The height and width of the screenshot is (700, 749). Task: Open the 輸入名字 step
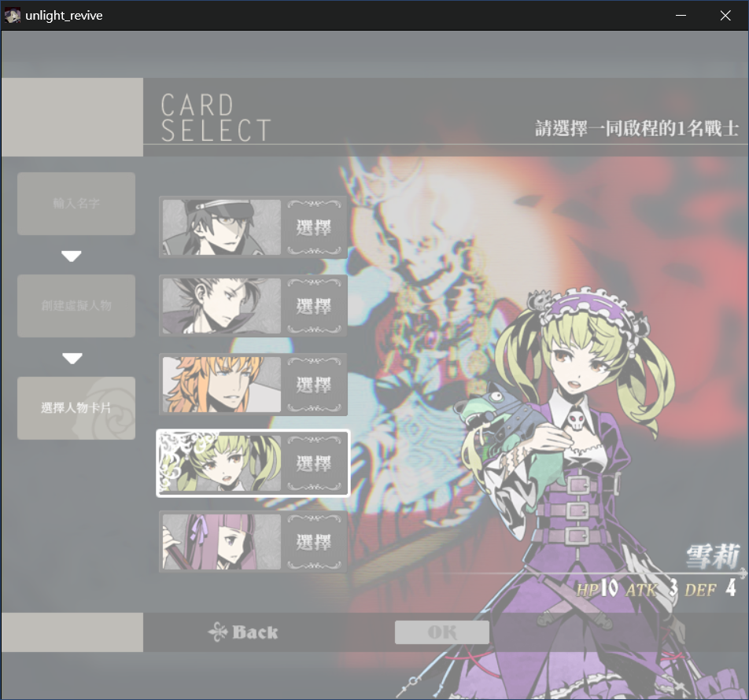tap(76, 204)
